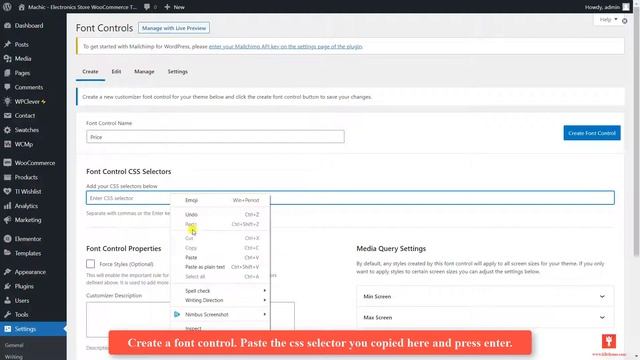The height and width of the screenshot is (360, 640).
Task: Click the Contact envelope icon in sidebar
Action: pos(7,116)
